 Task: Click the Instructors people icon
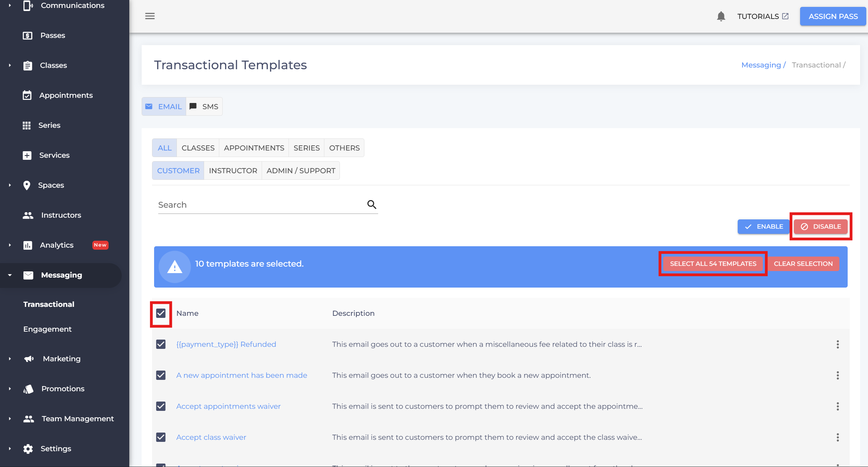point(28,215)
